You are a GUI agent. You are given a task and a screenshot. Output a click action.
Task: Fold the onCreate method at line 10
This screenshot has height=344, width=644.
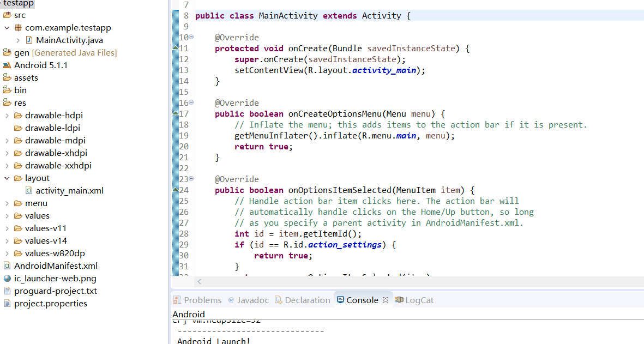pyautogui.click(x=191, y=37)
